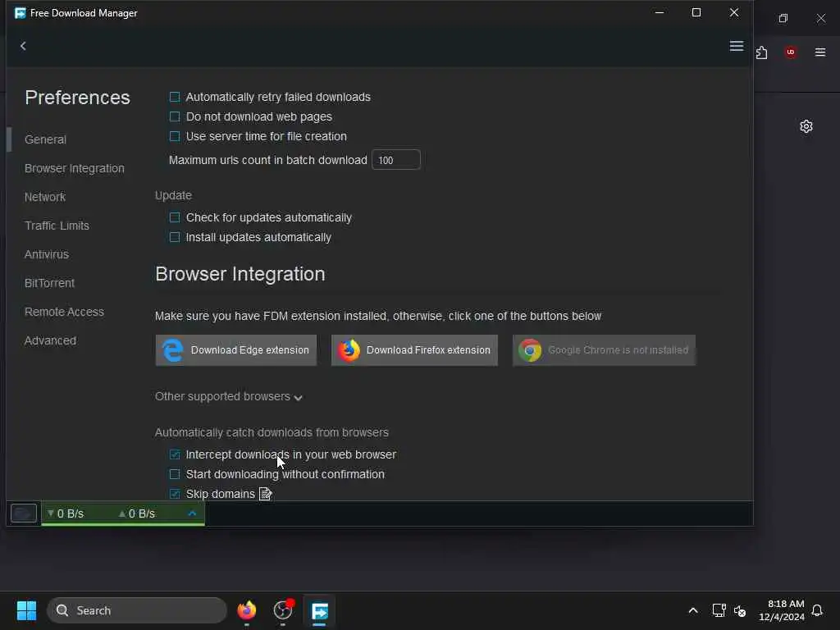Click the settings gear in the background window

point(806,126)
